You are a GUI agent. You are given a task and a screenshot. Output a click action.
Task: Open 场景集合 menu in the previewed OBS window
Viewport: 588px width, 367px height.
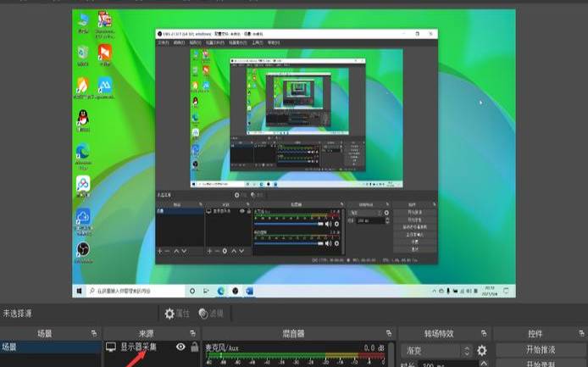[238, 42]
